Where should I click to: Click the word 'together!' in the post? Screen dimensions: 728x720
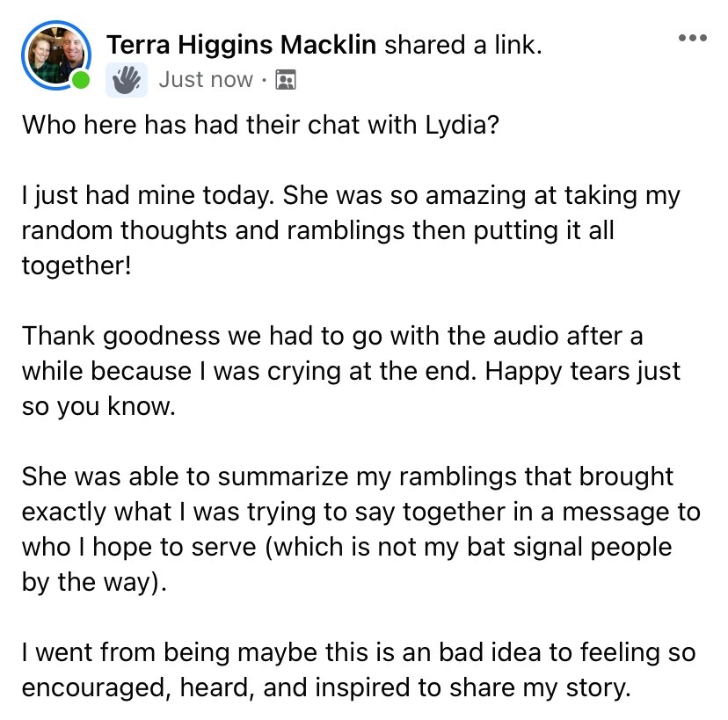point(76,265)
